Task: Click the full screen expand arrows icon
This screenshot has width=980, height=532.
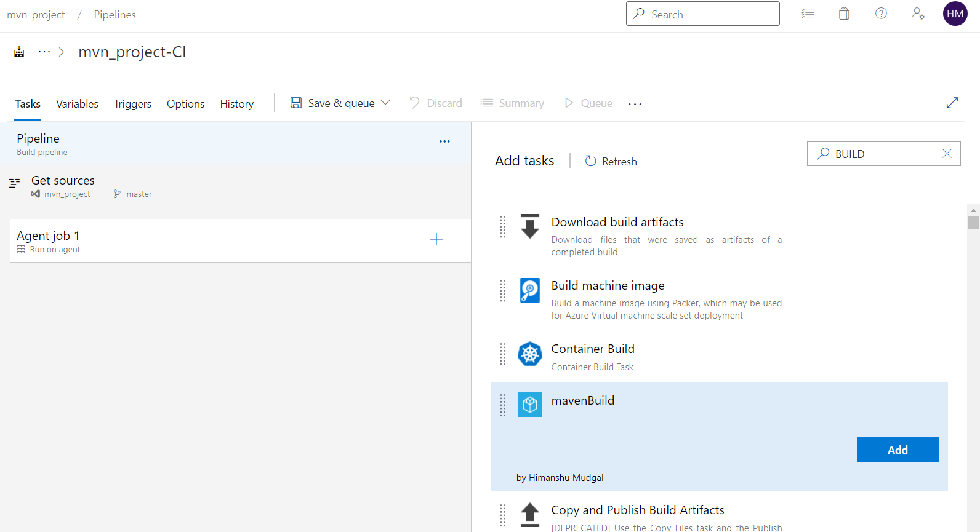Action: tap(952, 103)
